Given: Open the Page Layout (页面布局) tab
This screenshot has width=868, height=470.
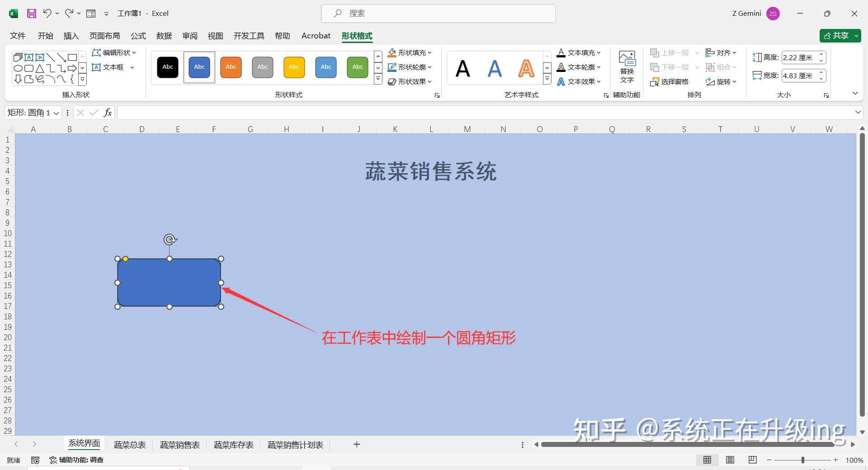Looking at the screenshot, I should point(104,36).
